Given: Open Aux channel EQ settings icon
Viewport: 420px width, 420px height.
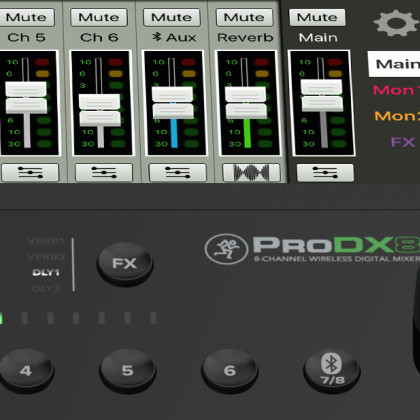Looking at the screenshot, I should (x=178, y=172).
